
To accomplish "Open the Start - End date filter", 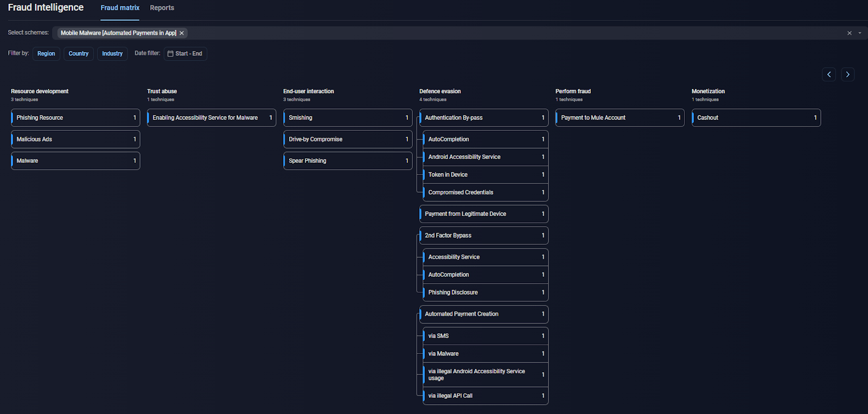I will 186,54.
